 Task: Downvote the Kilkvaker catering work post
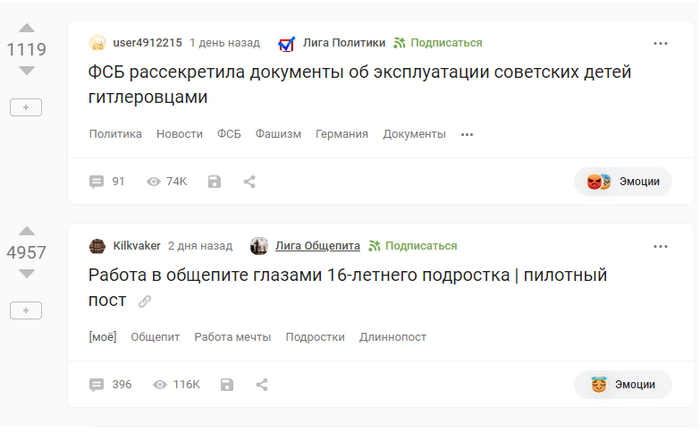click(26, 274)
